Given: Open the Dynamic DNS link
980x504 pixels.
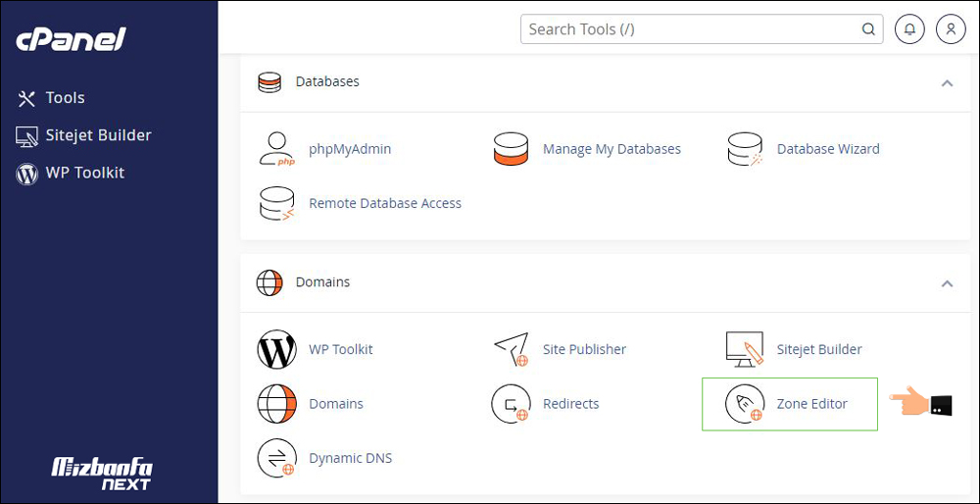Looking at the screenshot, I should [351, 458].
